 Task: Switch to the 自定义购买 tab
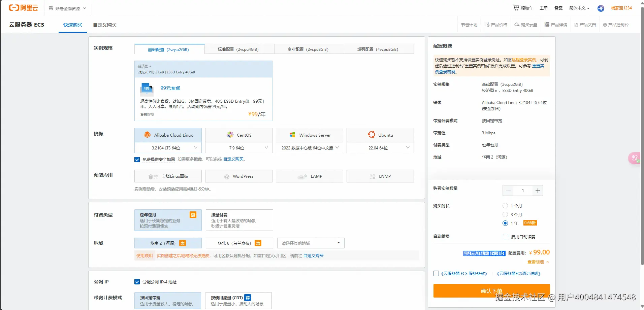(x=105, y=25)
